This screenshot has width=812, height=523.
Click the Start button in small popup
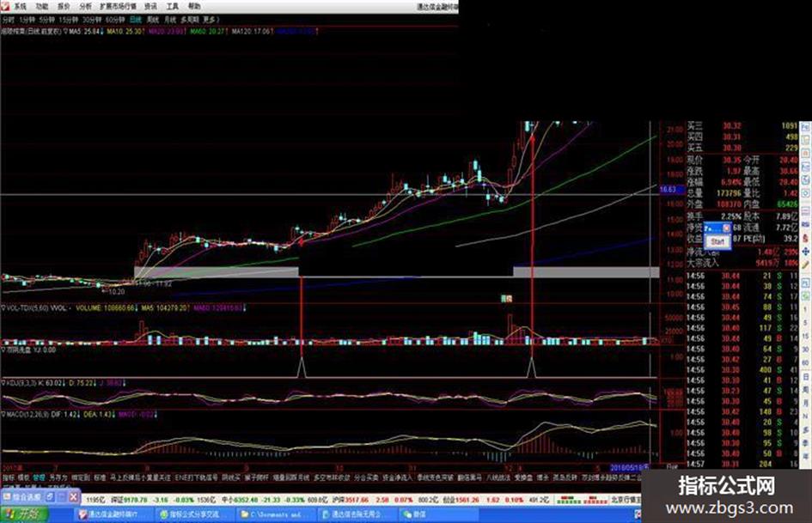coord(717,242)
